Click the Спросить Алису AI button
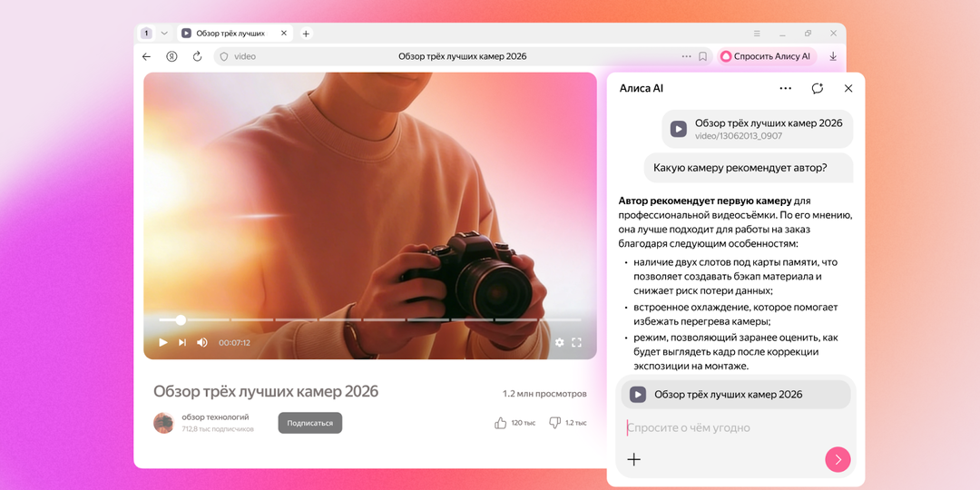Viewport: 980px width, 490px height. 766,56
